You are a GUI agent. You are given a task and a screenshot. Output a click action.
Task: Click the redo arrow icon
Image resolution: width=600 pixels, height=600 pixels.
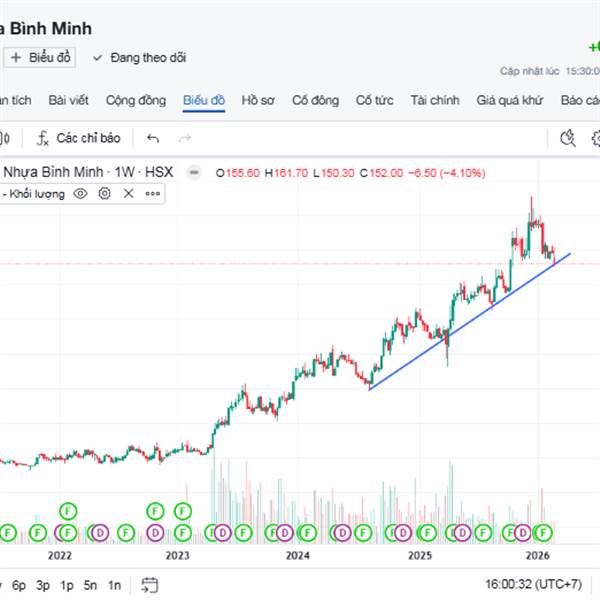185,138
